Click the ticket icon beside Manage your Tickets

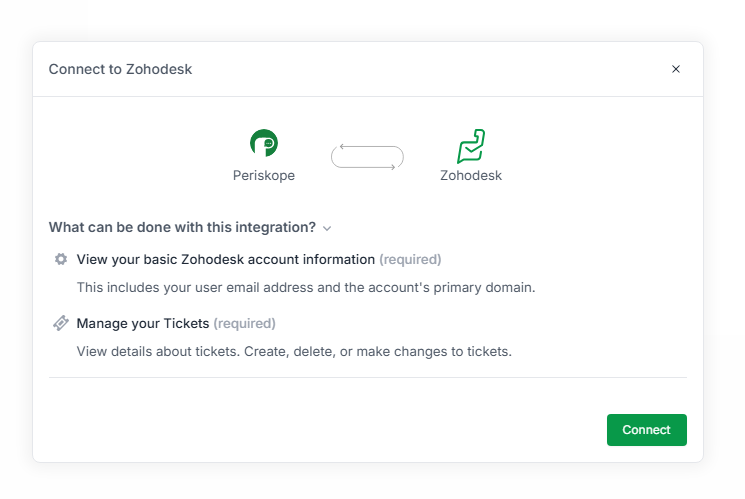click(x=61, y=323)
